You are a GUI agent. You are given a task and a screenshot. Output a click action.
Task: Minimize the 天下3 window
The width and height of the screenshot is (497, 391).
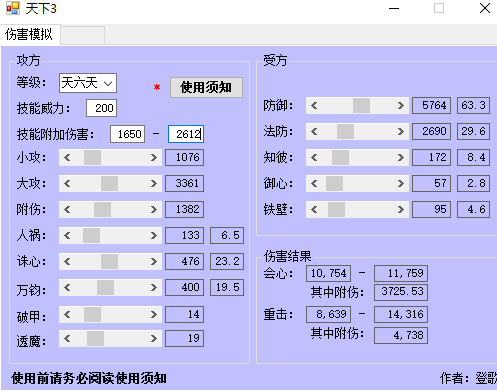[x=394, y=9]
